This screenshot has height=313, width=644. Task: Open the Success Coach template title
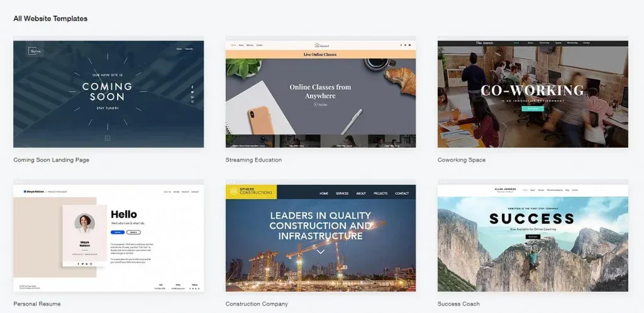458,304
